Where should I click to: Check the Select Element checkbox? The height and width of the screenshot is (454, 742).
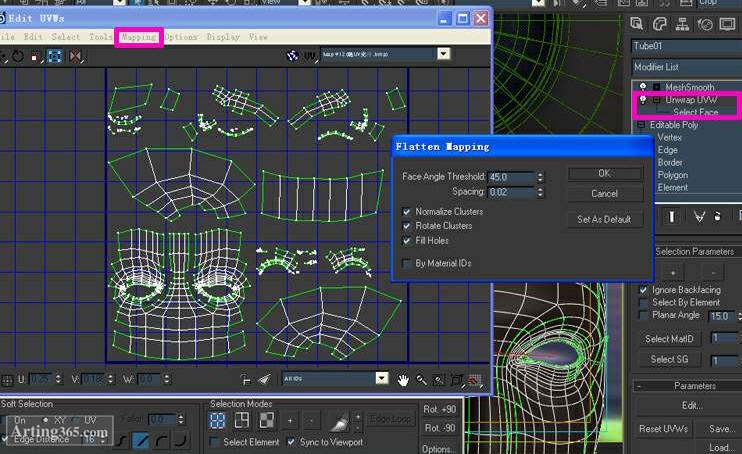point(215,442)
